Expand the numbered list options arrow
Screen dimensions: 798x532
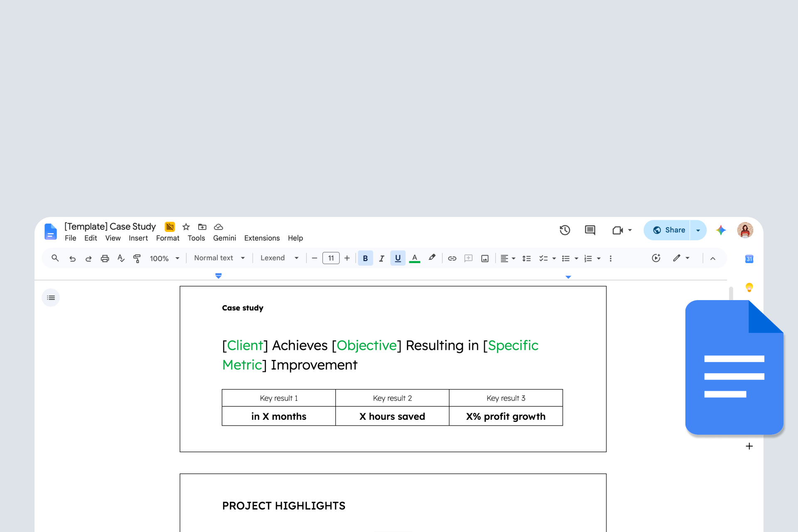click(599, 259)
